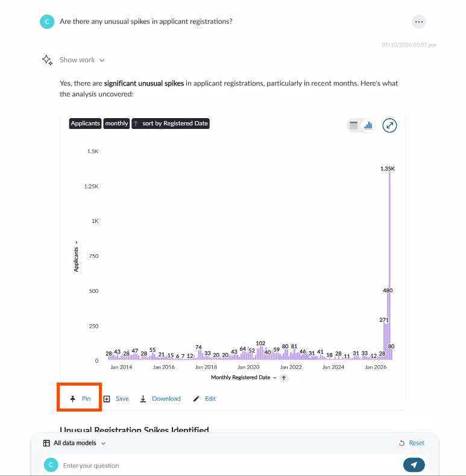
Task: Click the Download link
Action: click(x=166, y=399)
